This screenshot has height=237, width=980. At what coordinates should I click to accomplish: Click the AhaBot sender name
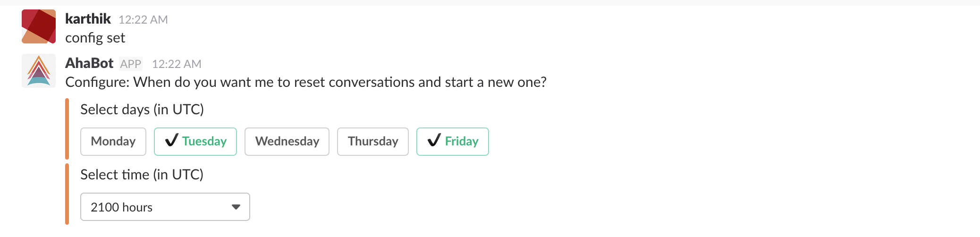(89, 63)
